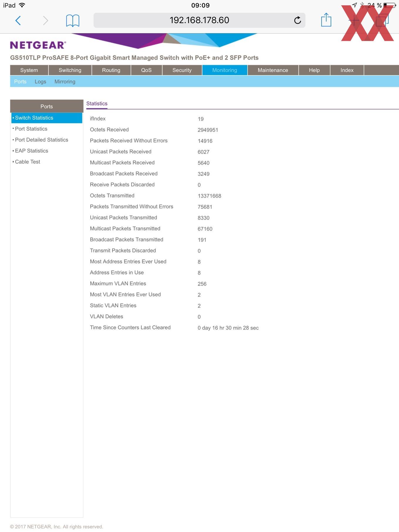Click the NETGEAR logo

[38, 45]
